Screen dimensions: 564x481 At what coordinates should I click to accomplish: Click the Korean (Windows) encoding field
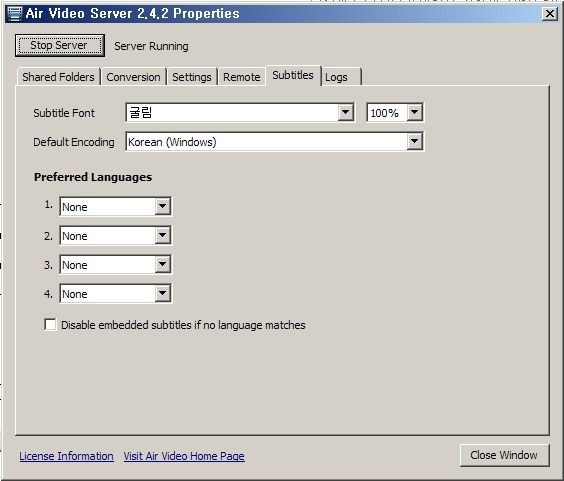[274, 142]
